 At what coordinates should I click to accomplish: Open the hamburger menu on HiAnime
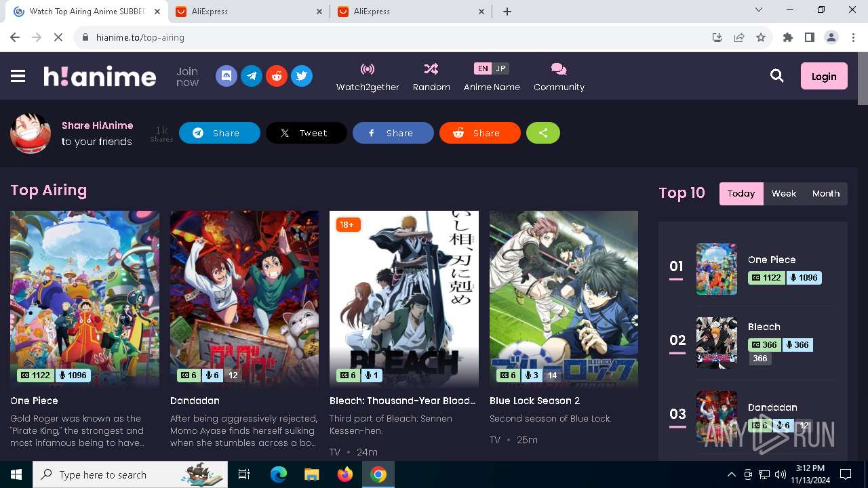pos(18,76)
